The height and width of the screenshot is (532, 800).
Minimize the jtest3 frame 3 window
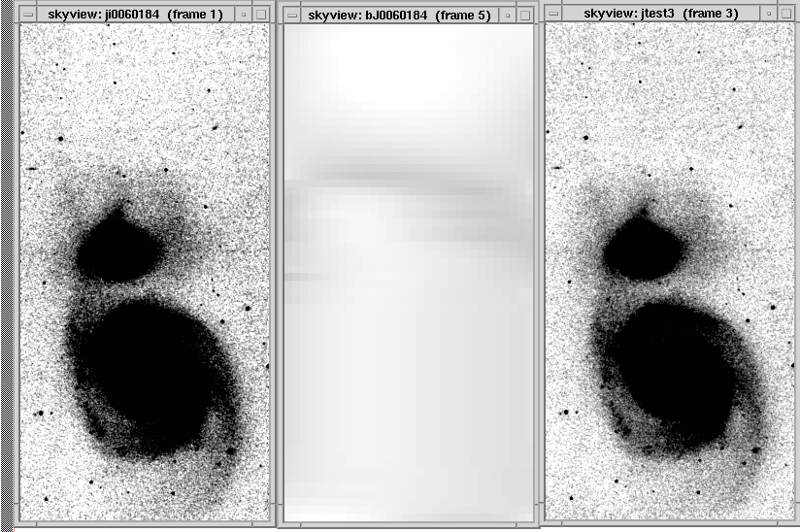click(x=769, y=14)
